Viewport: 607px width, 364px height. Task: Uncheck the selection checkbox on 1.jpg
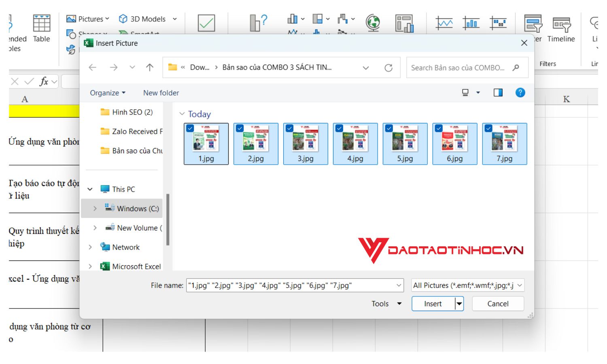coord(191,128)
